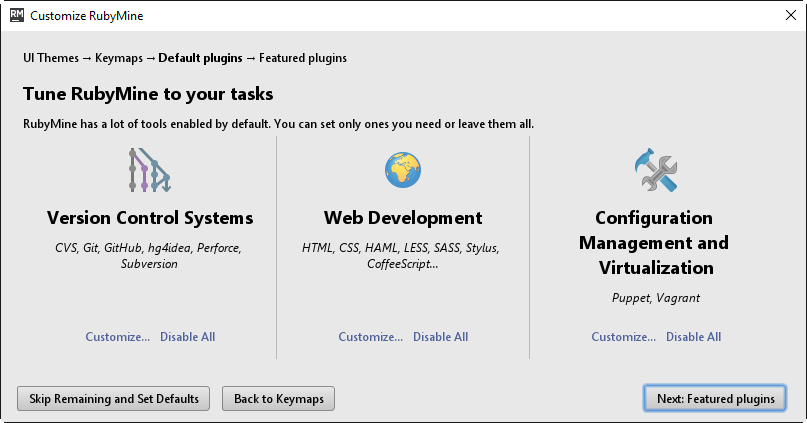This screenshot has height=423, width=807.
Task: Go back to Keymaps step
Action: pos(278,398)
